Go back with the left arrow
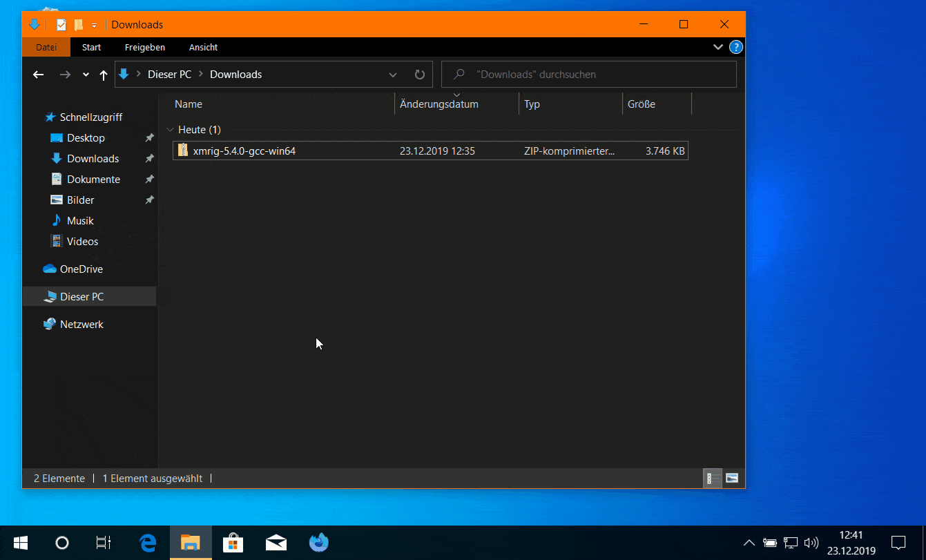The image size is (926, 560). 39,75
